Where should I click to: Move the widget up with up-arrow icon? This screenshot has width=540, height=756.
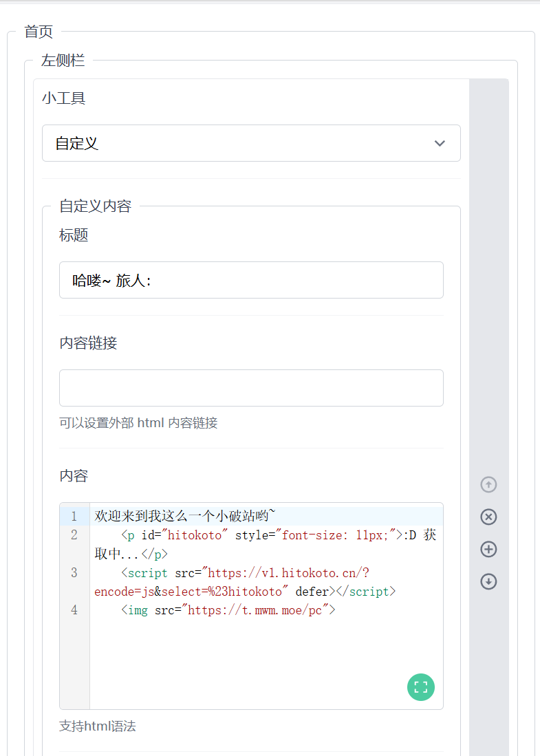[x=488, y=484]
